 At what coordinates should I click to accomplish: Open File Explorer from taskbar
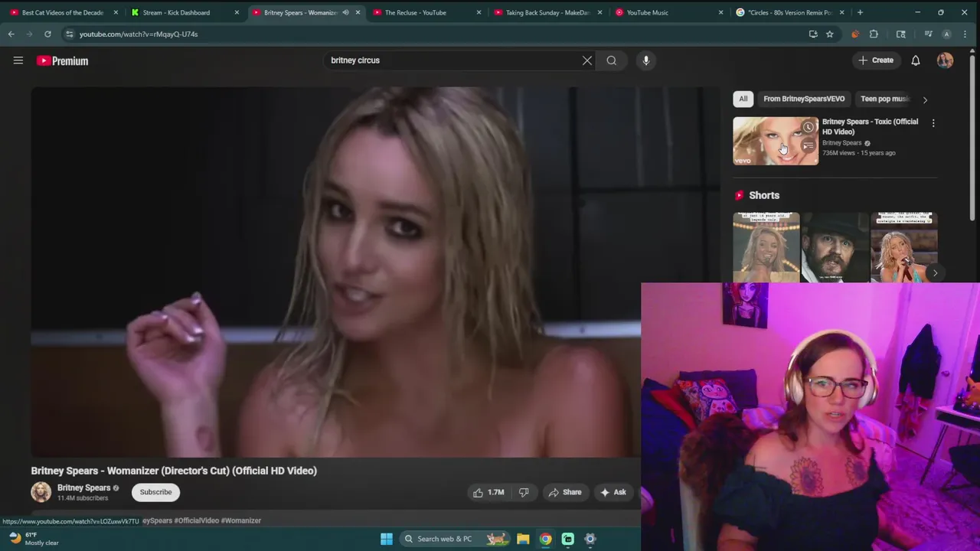pos(523,539)
